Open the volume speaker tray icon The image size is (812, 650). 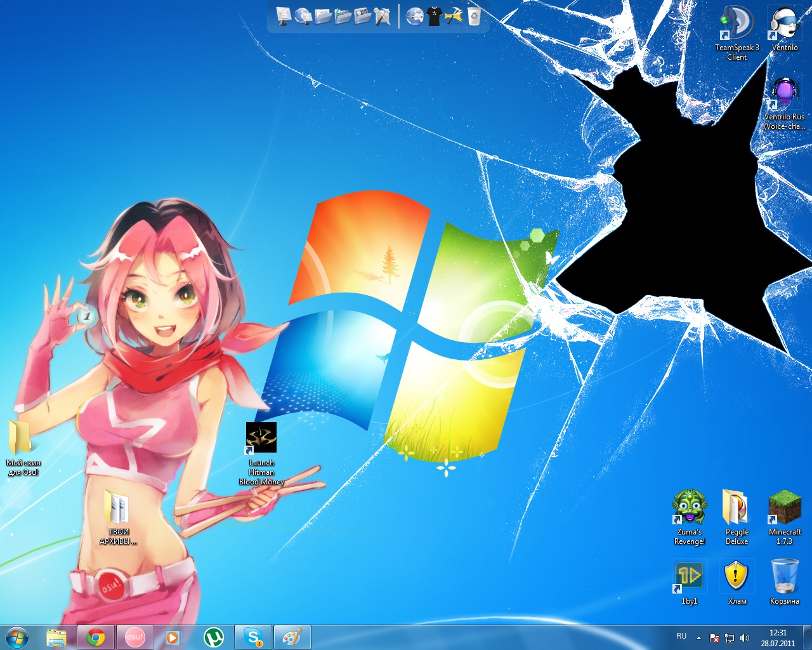(744, 638)
